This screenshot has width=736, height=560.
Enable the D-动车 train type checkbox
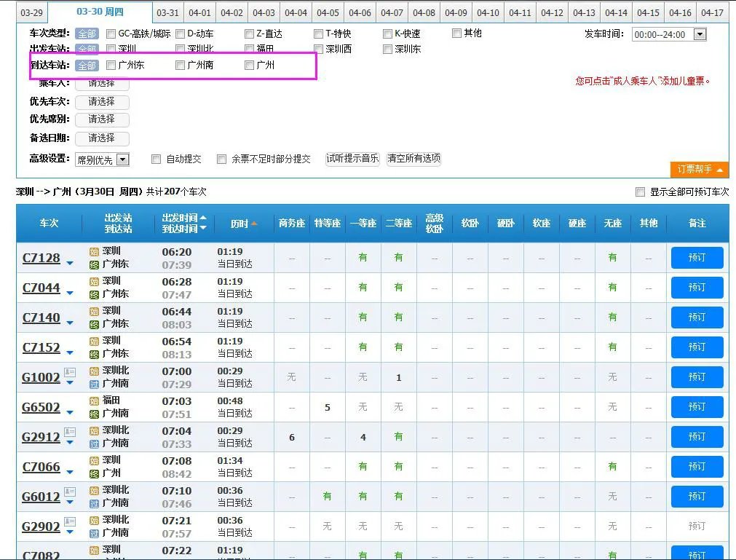(179, 33)
